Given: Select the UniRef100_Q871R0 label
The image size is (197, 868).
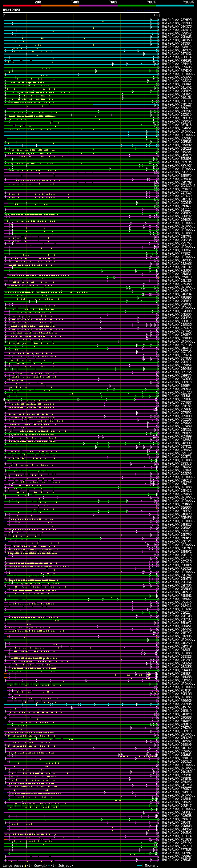Looking at the screenshot, I should pos(177,843).
